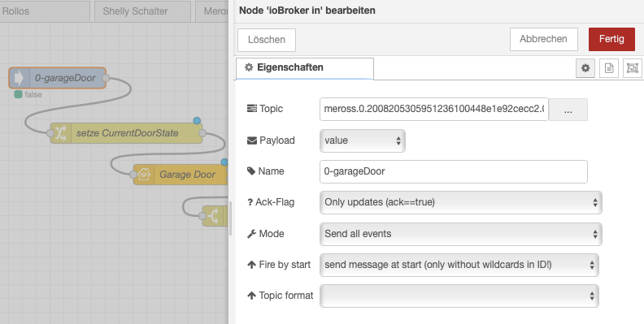Switch to the partially hidden Meross flow tab

[x=212, y=11]
